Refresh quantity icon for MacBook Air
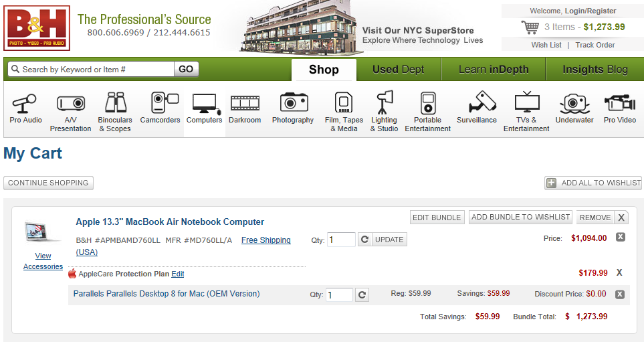This screenshot has height=342, width=644. pos(364,239)
